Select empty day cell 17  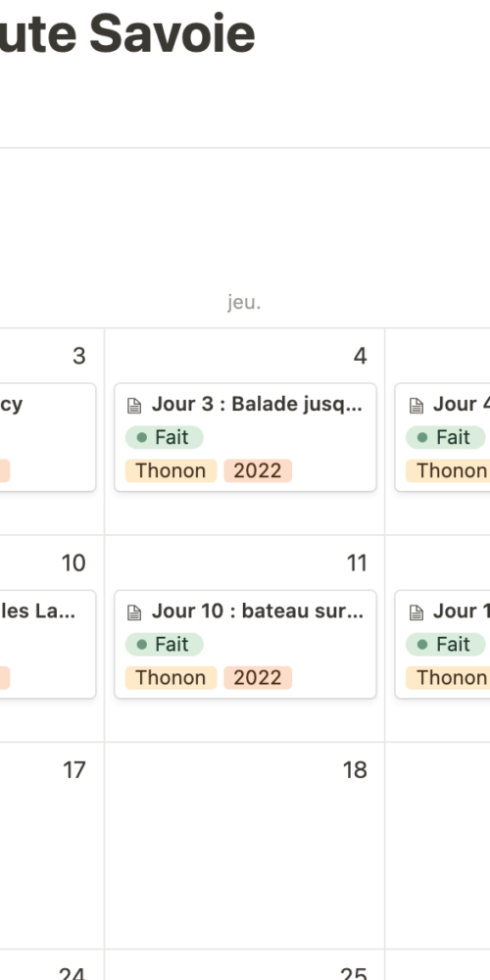pyautogui.click(x=52, y=846)
